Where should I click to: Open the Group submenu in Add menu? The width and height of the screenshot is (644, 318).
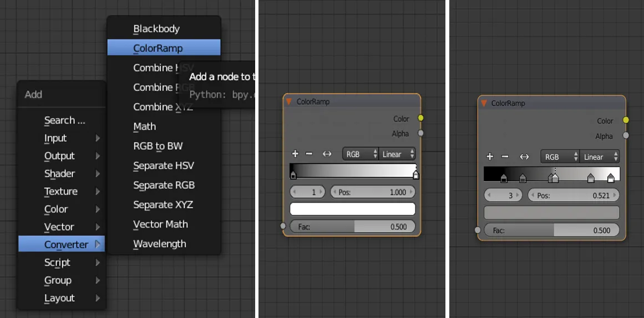62,280
